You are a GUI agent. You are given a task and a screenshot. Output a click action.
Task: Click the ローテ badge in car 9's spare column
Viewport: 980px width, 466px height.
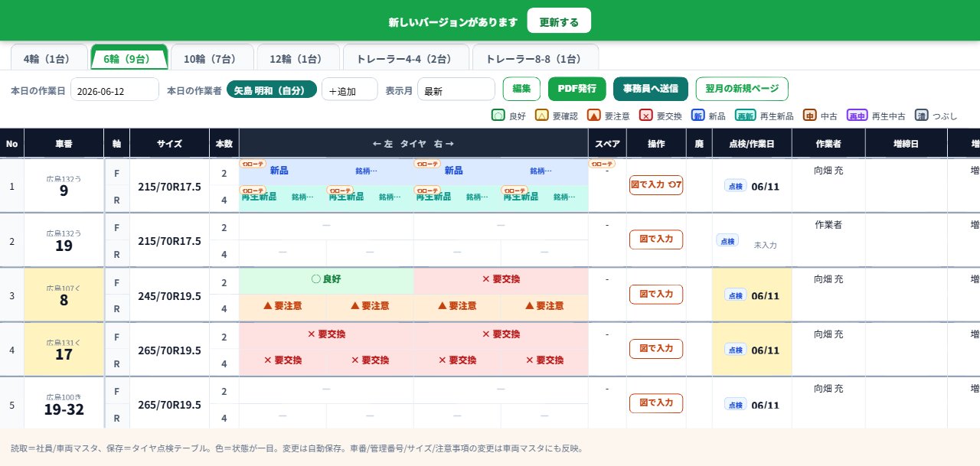[x=601, y=163]
